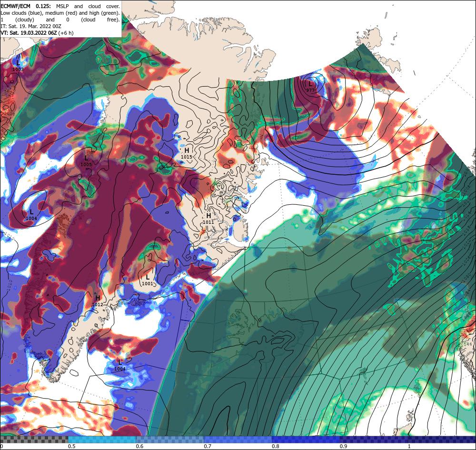Click the L 1005 low pressure marker
This screenshot has height=450, width=476.
(86, 161)
